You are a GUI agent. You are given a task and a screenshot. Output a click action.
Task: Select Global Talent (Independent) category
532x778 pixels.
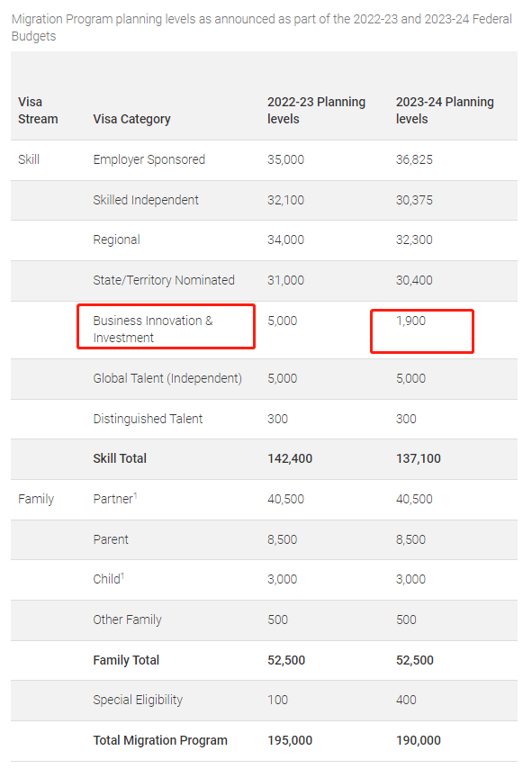tap(167, 378)
